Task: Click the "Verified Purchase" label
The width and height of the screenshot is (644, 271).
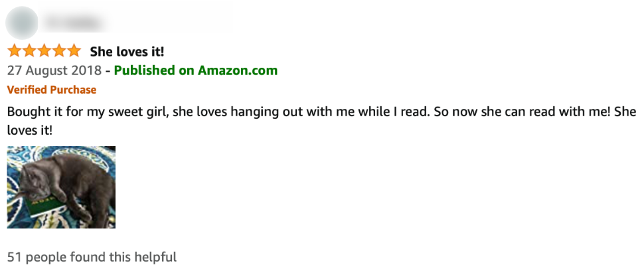Action: click(52, 90)
